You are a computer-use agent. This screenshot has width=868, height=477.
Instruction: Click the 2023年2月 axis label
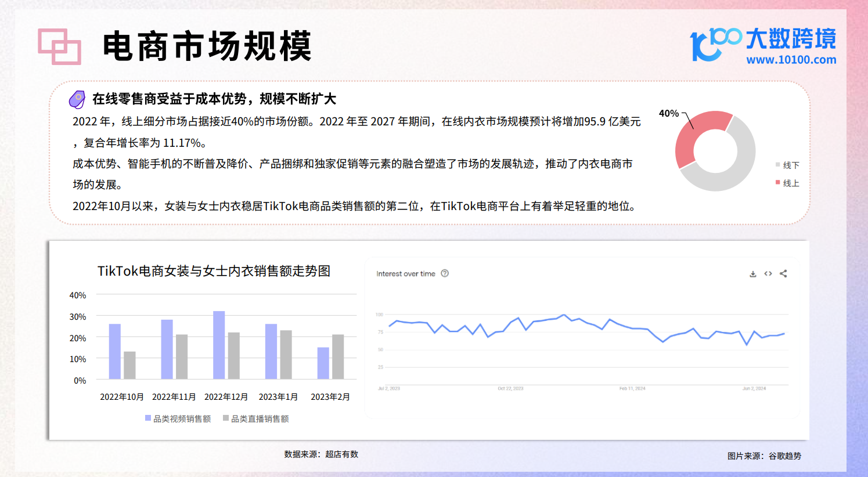(x=330, y=397)
